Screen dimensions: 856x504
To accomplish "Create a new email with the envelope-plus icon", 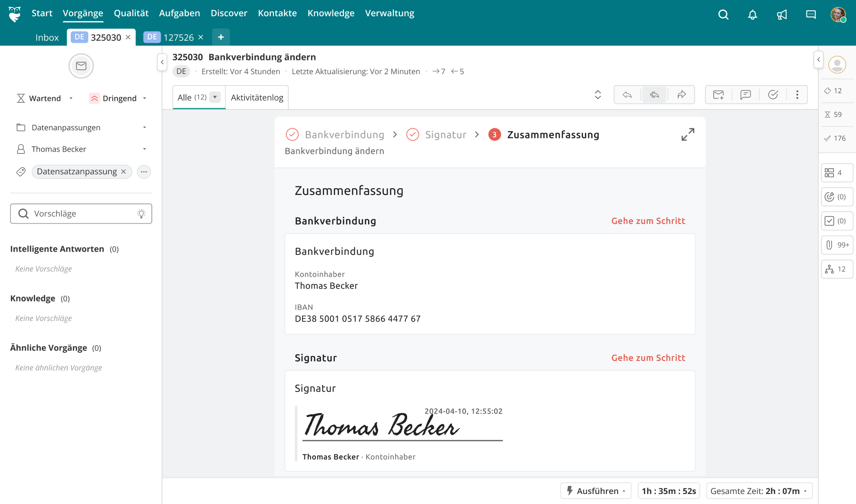I will pos(718,95).
